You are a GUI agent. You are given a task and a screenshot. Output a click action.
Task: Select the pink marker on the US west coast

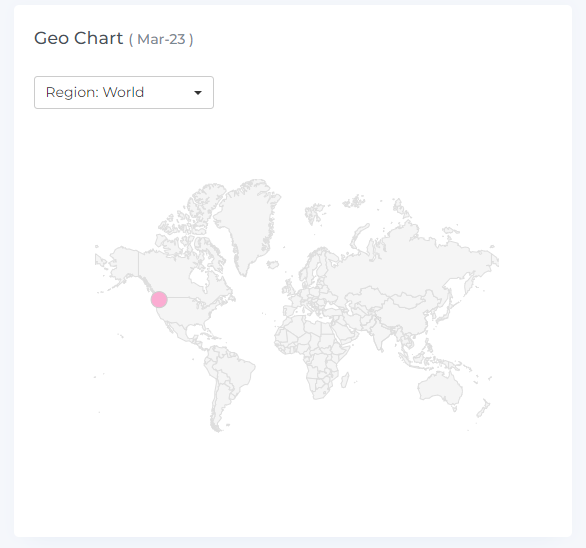pyautogui.click(x=159, y=299)
